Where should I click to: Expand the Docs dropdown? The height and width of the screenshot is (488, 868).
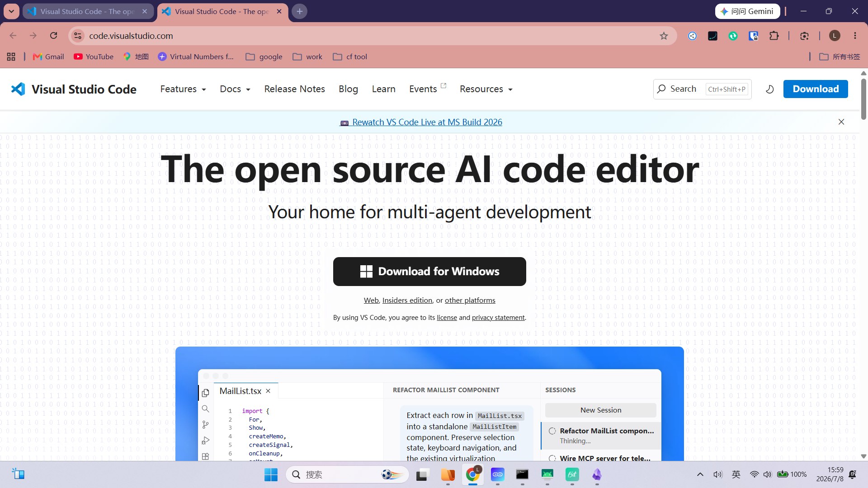[x=235, y=89]
